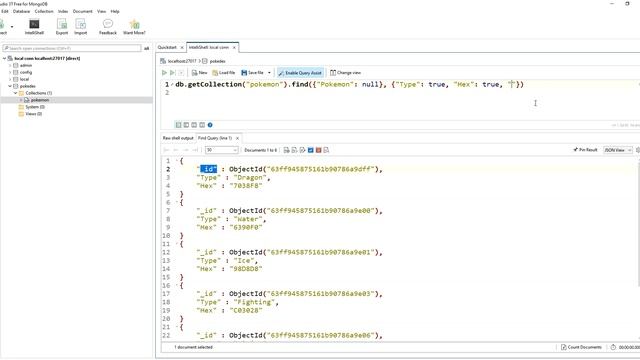Viewport: 640px width, 360px height.
Task: Select the third editor layout icon below the query
Action: point(194,125)
